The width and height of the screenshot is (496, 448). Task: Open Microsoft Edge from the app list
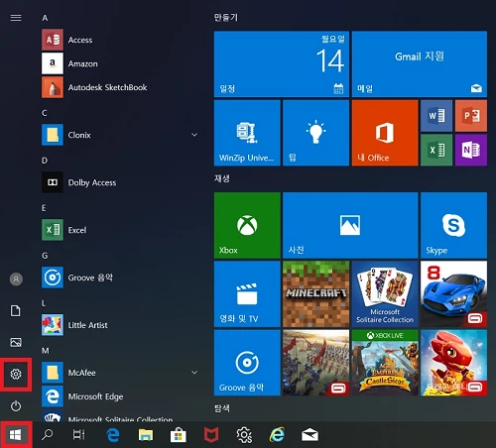click(x=119, y=396)
